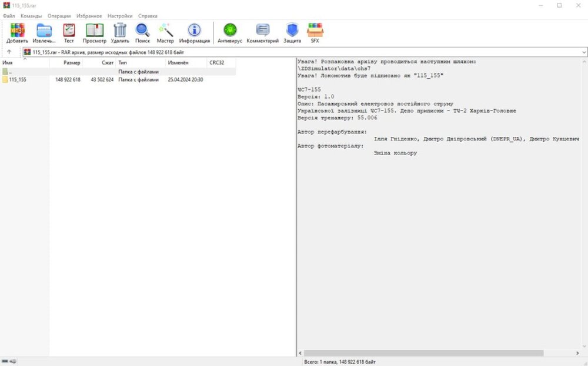Show archive Информация (Info) icon

(x=194, y=31)
